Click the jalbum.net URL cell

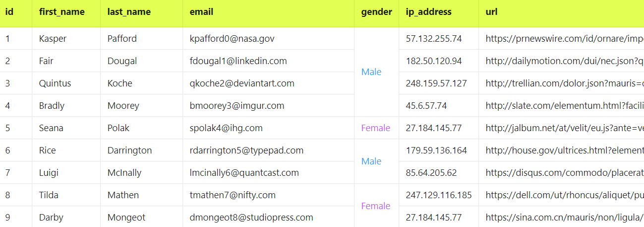pos(561,128)
